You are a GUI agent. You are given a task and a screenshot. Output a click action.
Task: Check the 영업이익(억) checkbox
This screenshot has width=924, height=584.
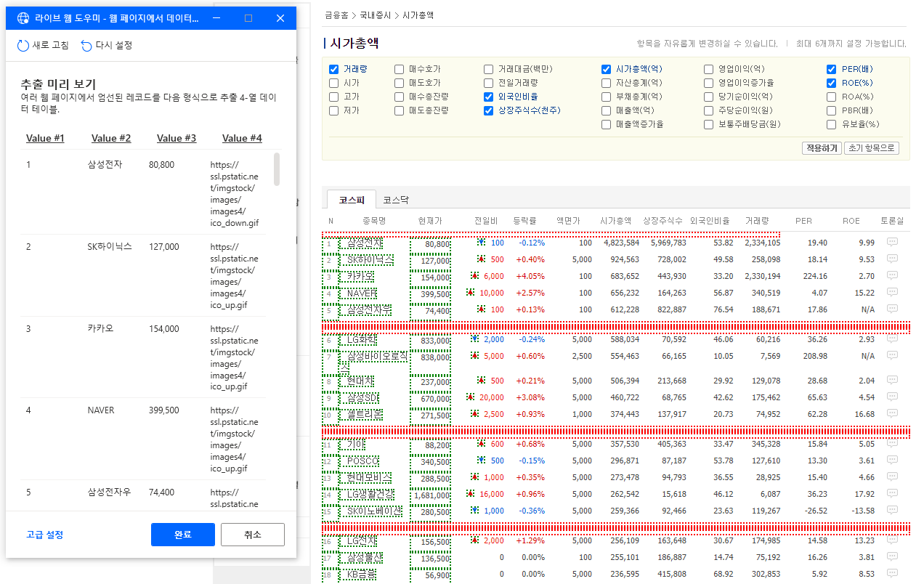click(709, 70)
